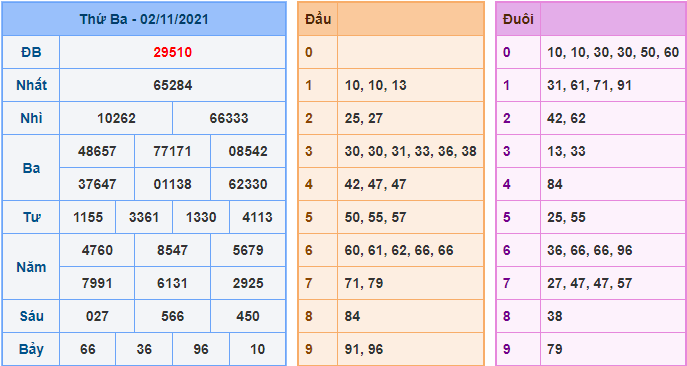Select Đầu row values 25, 27
This screenshot has height=366, width=687.
coord(364,118)
